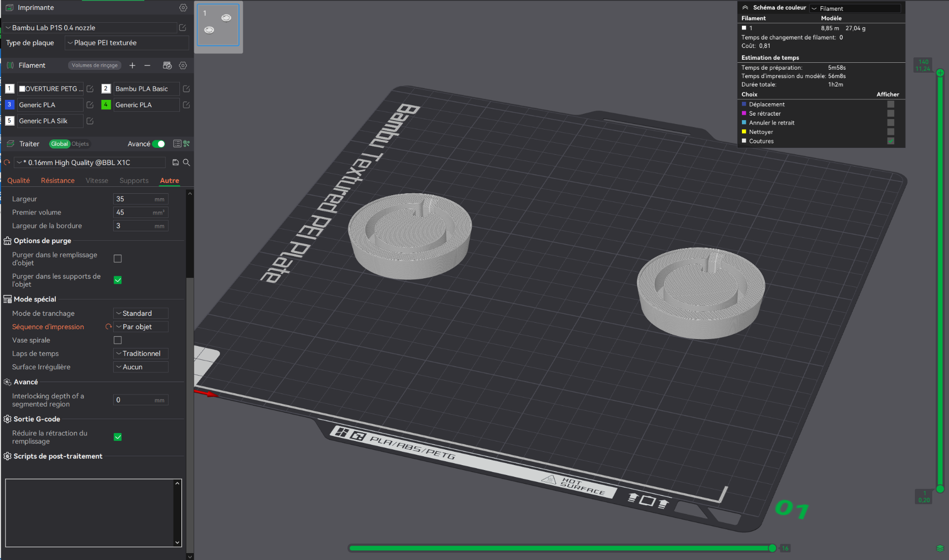949x560 pixels.
Task: Add a new filament with plus icon
Action: point(132,65)
